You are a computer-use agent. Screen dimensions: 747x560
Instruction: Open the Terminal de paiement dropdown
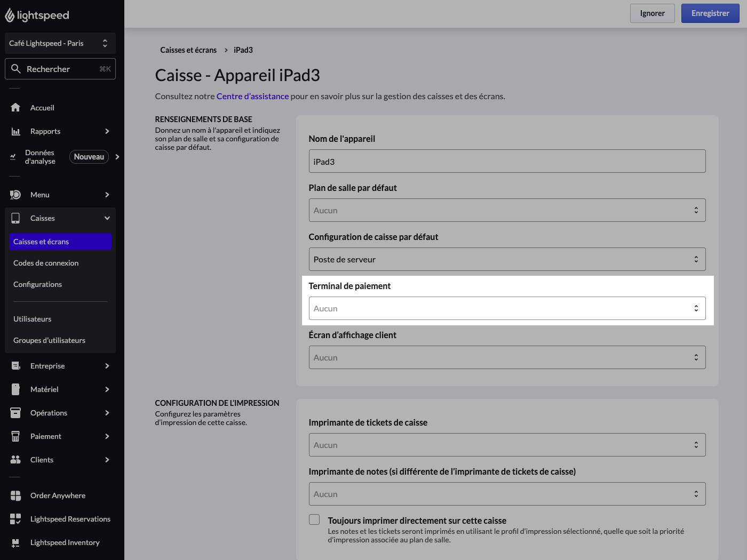coord(507,308)
